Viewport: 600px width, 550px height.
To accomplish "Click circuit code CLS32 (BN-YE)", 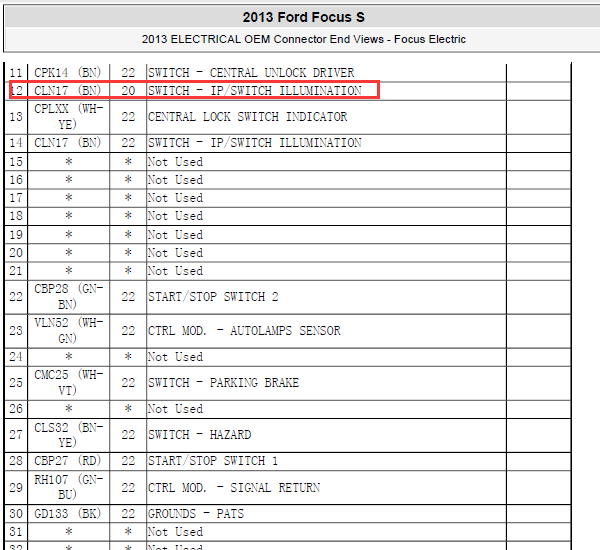I will [68, 434].
